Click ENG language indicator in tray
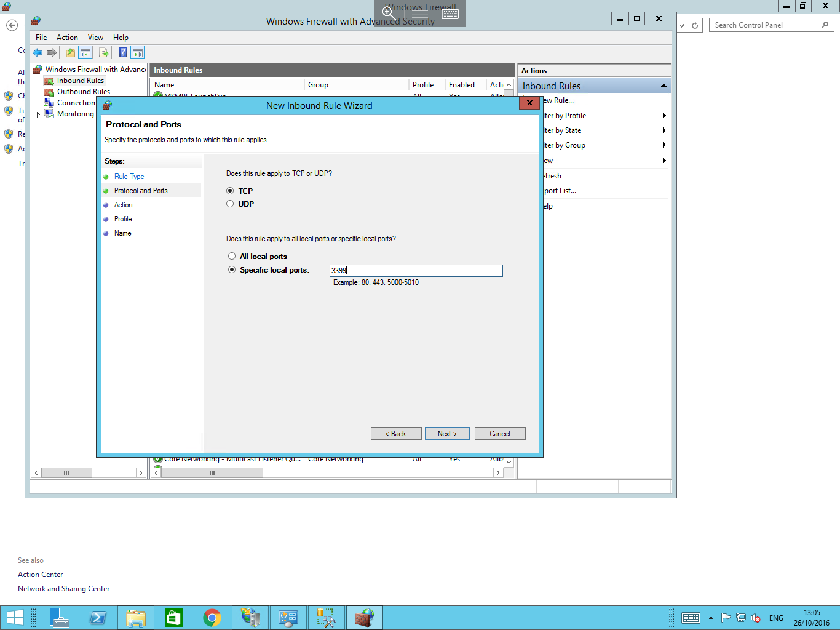 click(x=776, y=618)
